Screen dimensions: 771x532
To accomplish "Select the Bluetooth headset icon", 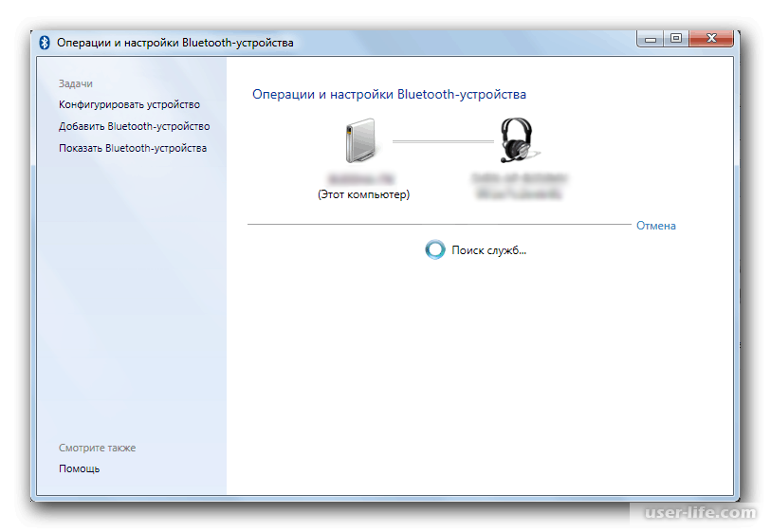I will [x=518, y=141].
